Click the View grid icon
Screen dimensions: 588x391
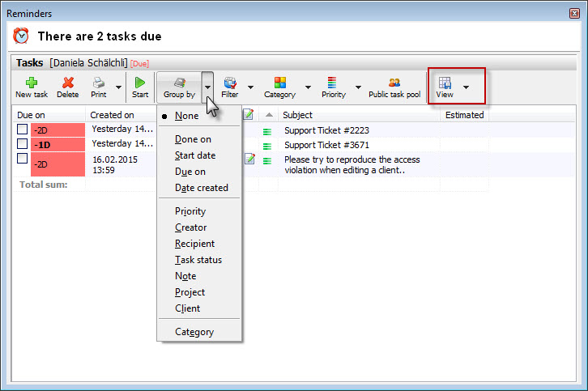click(445, 83)
